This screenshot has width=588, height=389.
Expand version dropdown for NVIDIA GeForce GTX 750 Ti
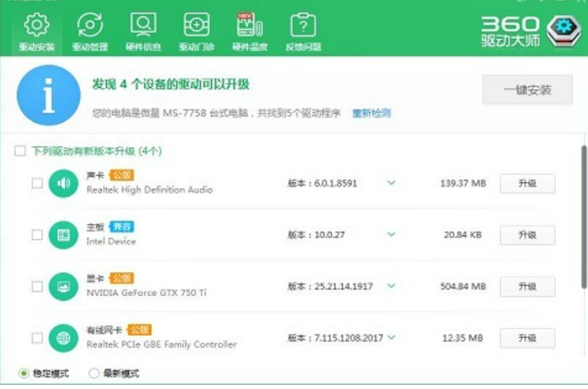click(x=391, y=287)
